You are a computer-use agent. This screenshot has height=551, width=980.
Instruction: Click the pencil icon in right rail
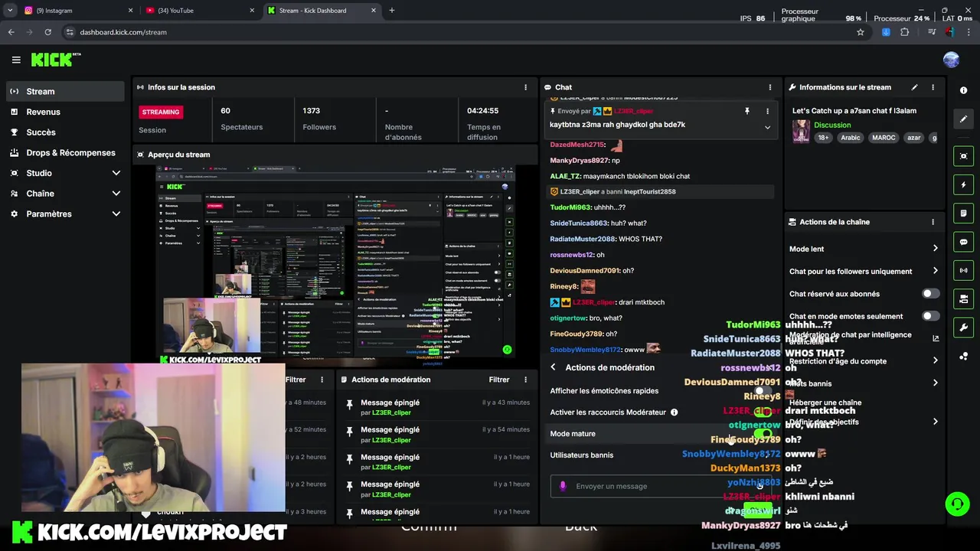point(963,119)
